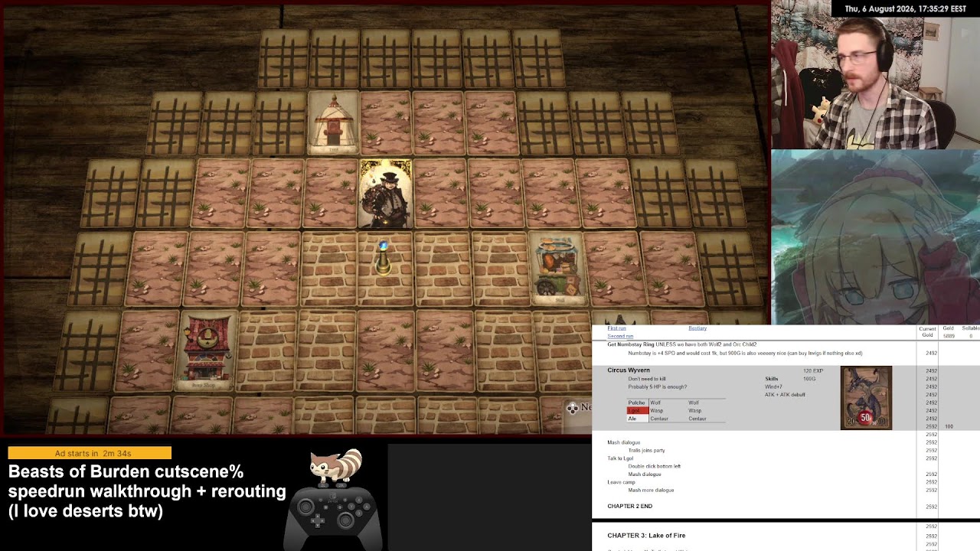Click the 'Get Numbstay Ring' instruction line
980x551 pixels.
tap(681, 344)
